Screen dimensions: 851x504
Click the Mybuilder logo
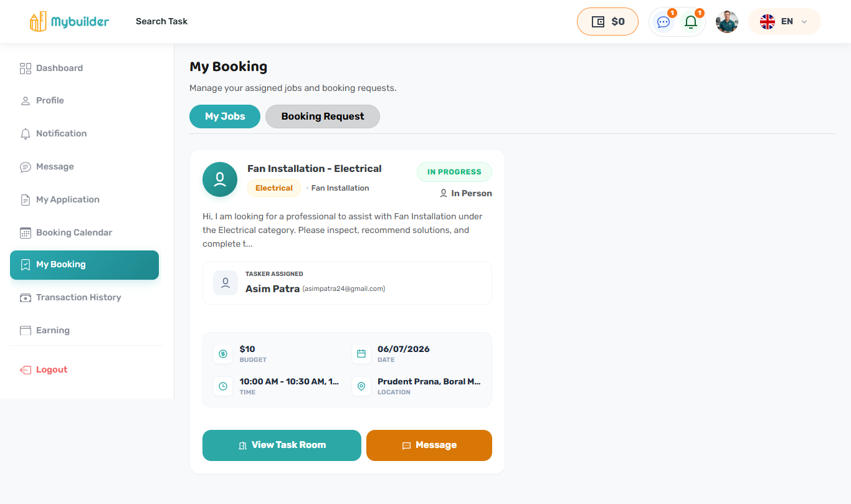pyautogui.click(x=69, y=21)
